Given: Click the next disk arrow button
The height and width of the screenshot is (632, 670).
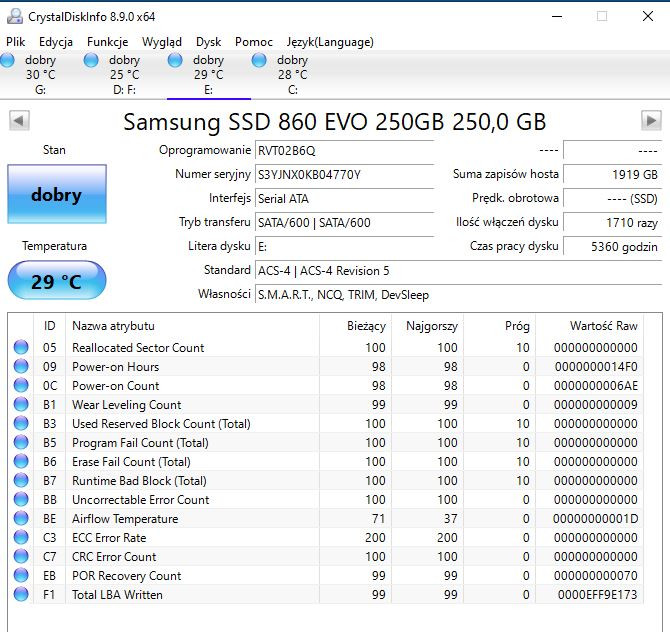Looking at the screenshot, I should [x=651, y=121].
